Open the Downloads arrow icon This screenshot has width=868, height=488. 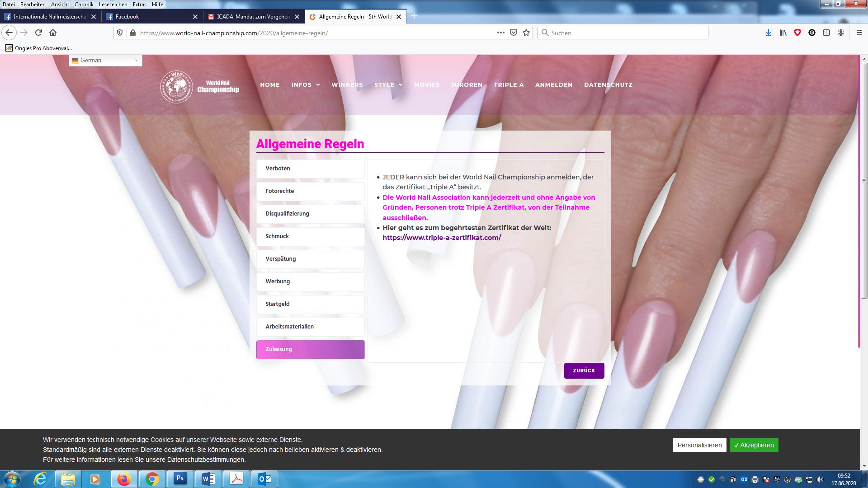tap(768, 33)
